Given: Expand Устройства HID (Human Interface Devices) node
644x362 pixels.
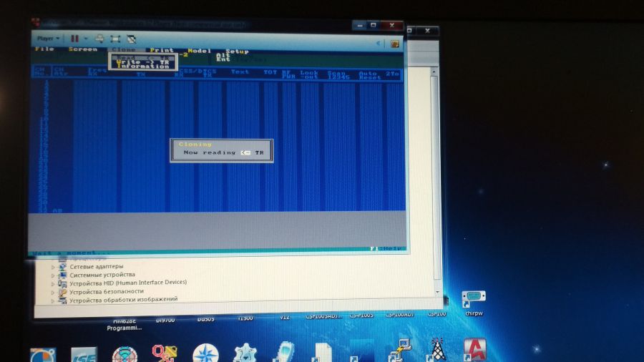Looking at the screenshot, I should (53, 283).
